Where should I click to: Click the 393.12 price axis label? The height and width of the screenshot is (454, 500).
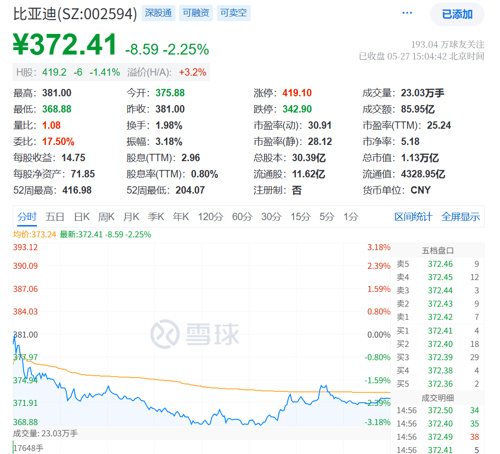click(25, 247)
